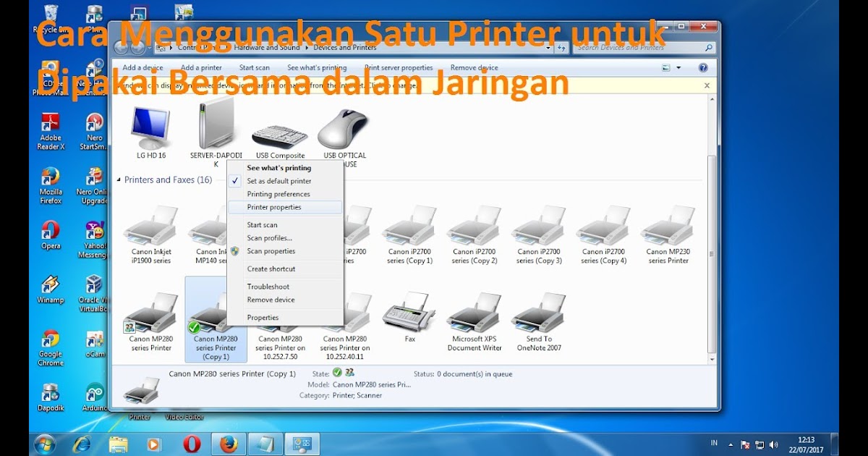Screen dimensions: 868x456
Task: Select Start scan in context menu
Action: point(284,225)
